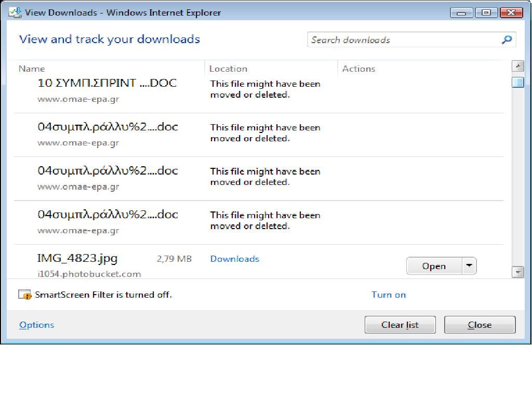Click the View Downloads title bar icon

coord(15,12)
